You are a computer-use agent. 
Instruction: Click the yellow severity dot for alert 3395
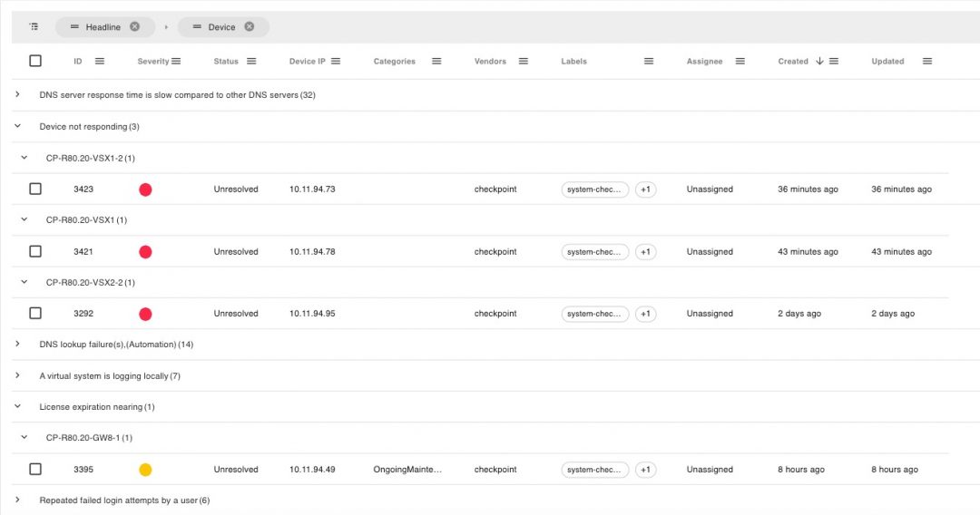(x=145, y=470)
